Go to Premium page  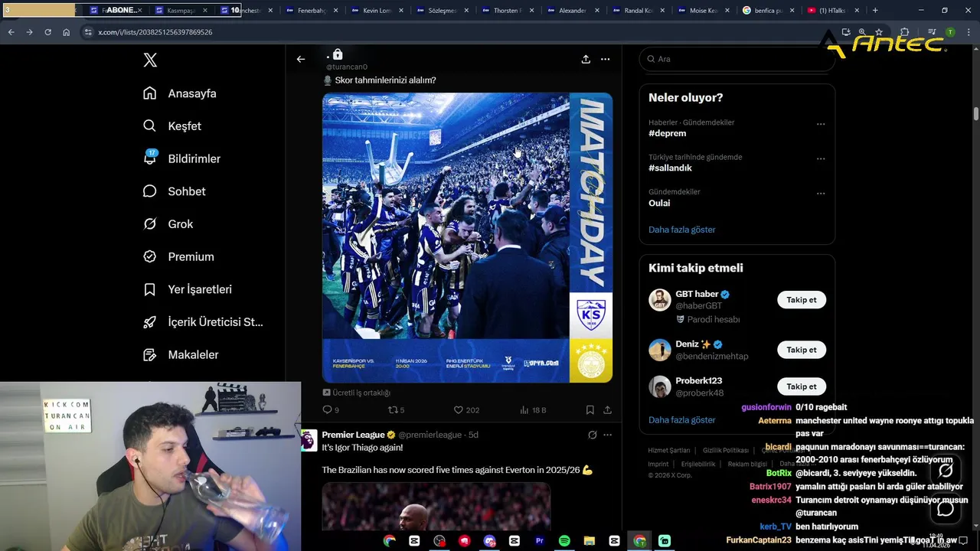[179, 257]
